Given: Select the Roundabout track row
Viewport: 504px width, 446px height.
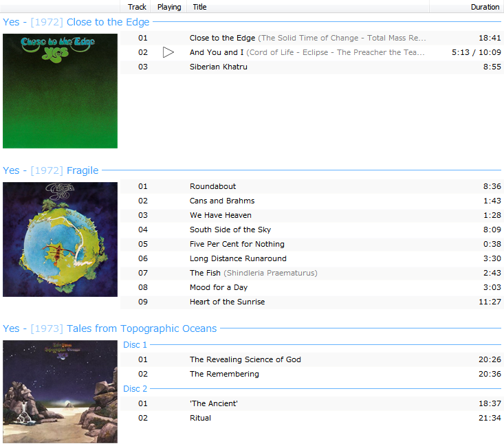Looking at the screenshot, I should tap(312, 186).
